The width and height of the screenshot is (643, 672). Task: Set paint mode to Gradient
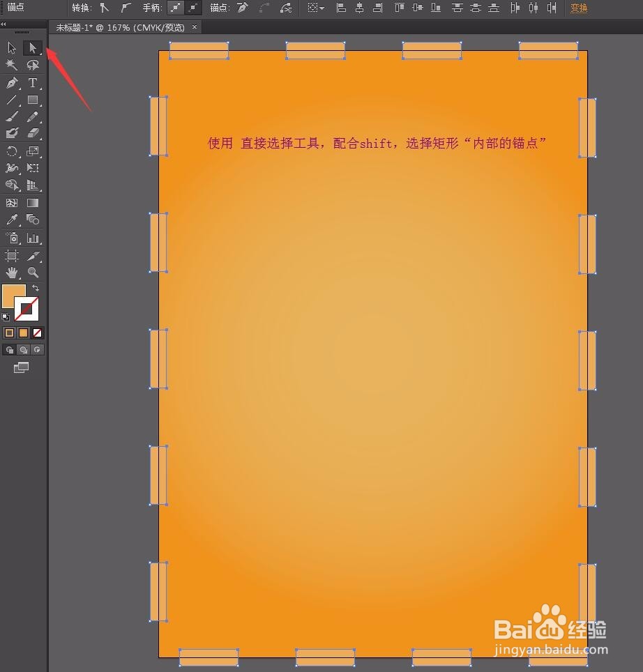tap(24, 333)
